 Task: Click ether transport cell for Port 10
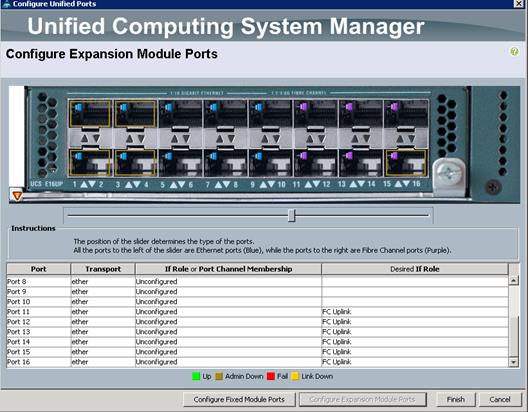coord(103,302)
